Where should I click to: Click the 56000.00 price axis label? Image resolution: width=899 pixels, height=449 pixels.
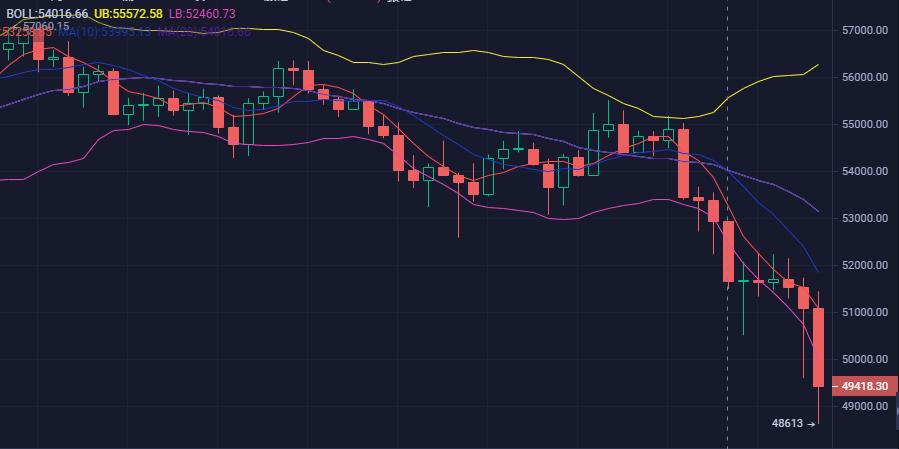[866, 77]
